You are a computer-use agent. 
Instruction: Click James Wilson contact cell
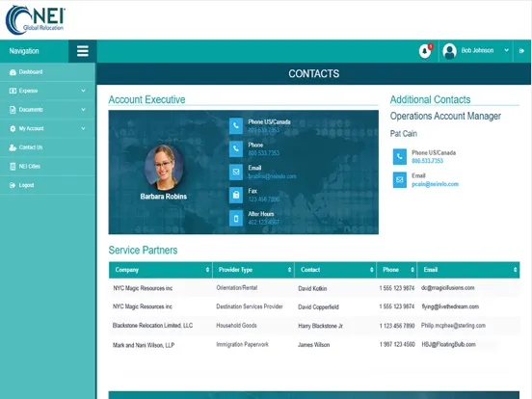314,345
